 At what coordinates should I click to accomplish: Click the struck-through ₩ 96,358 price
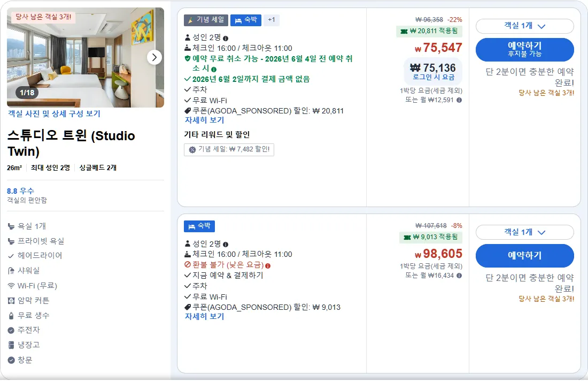point(429,19)
